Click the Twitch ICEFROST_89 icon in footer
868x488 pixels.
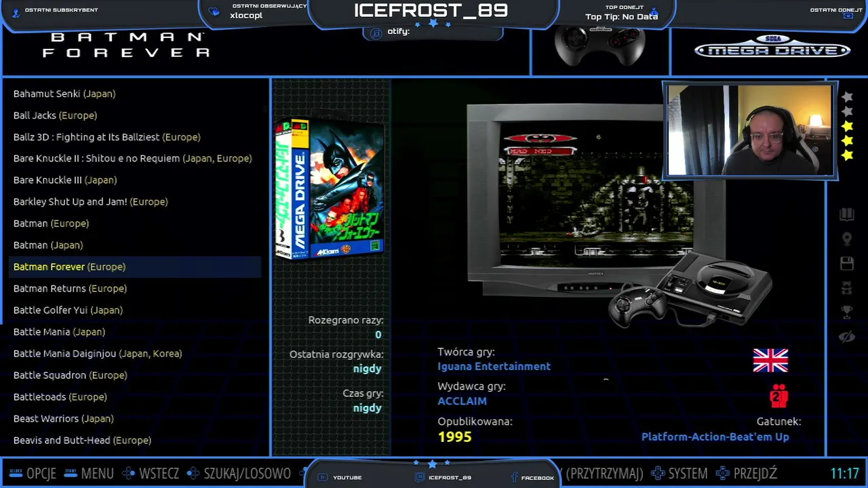point(420,478)
